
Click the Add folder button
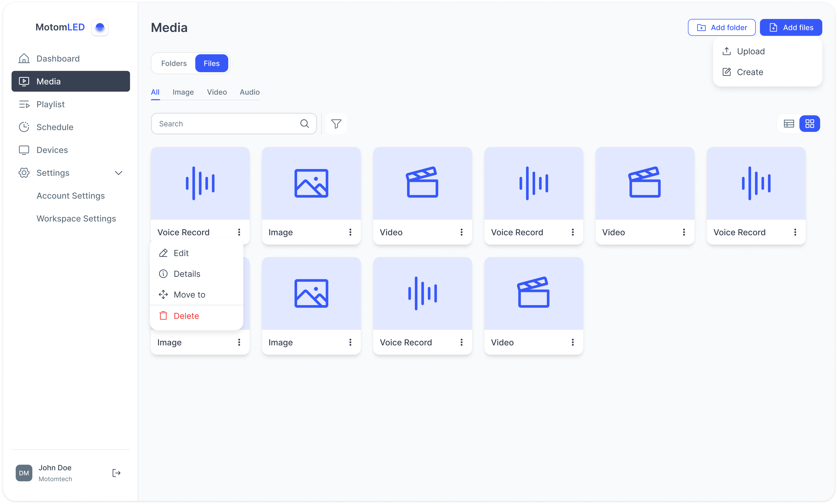click(721, 27)
